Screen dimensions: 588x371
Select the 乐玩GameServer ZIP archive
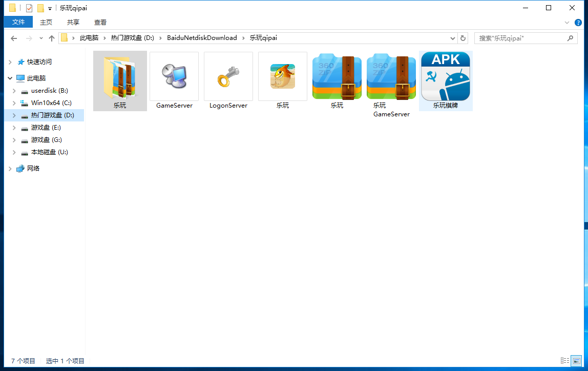pos(391,77)
